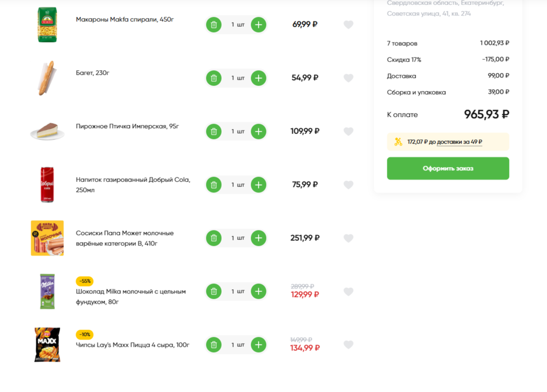Favorite Makfa pasta with the heart

coord(348,25)
